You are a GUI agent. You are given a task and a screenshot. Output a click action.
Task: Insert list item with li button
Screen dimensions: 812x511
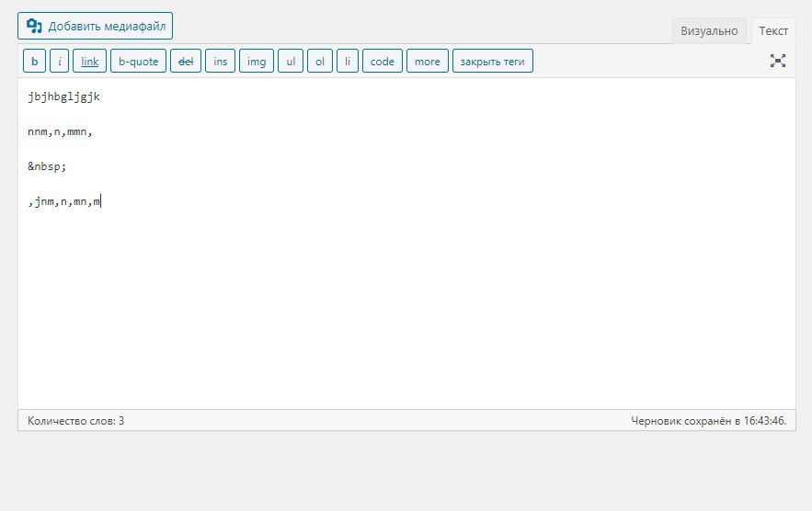point(348,61)
